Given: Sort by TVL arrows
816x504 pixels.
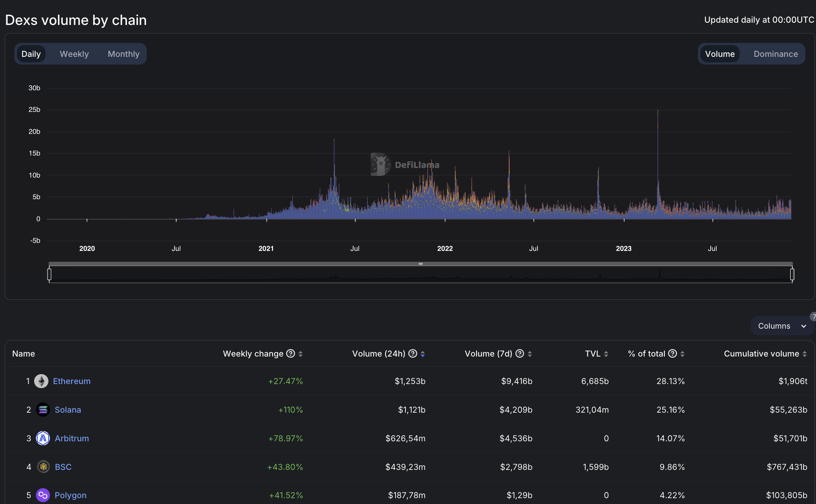Looking at the screenshot, I should pyautogui.click(x=606, y=354).
